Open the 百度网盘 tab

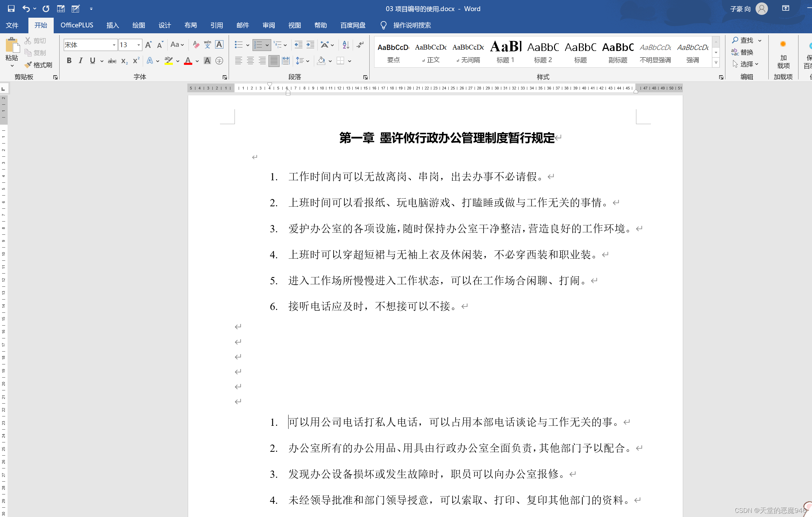click(353, 25)
